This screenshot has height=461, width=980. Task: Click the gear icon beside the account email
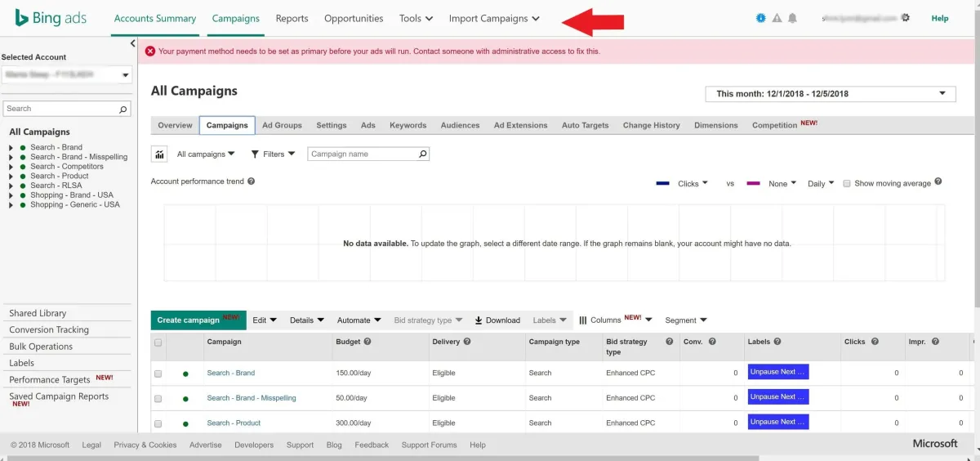(x=905, y=17)
